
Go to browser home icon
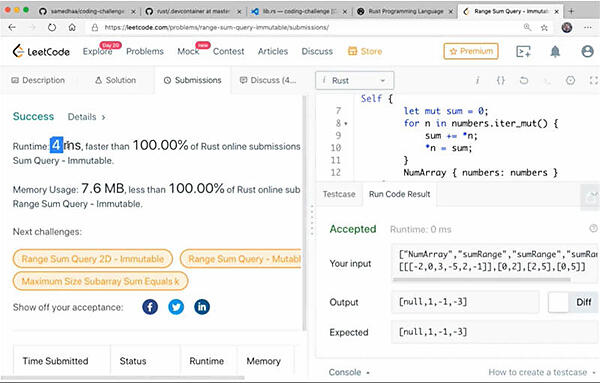[72, 28]
